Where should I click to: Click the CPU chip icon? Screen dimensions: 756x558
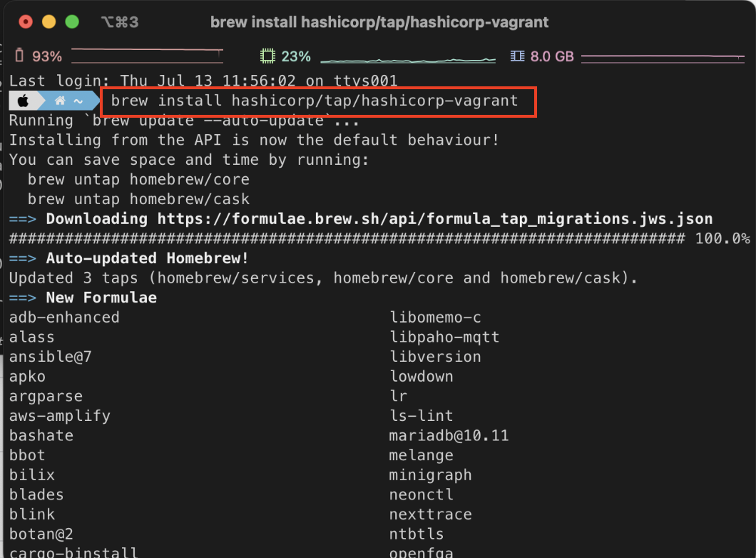point(267,56)
